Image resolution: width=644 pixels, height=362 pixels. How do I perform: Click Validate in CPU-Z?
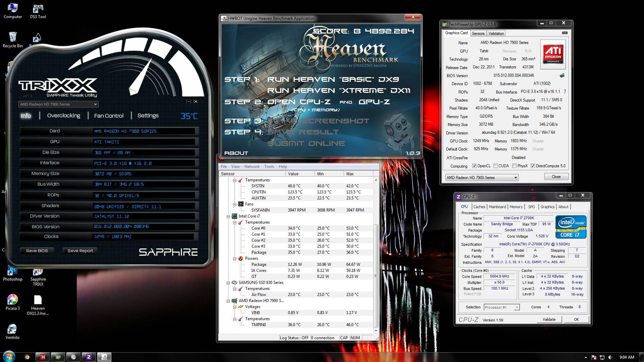tap(549, 319)
